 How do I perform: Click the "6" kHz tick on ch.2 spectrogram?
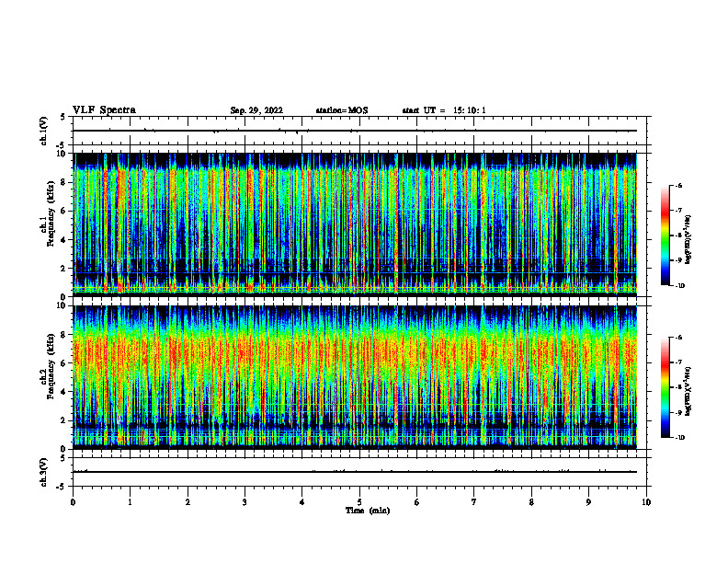click(64, 363)
